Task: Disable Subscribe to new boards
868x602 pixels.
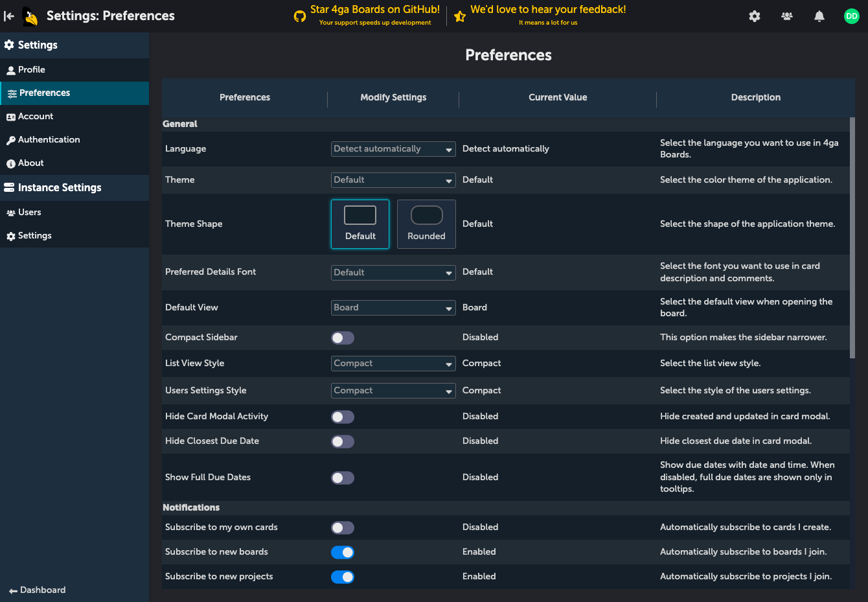Action: (x=343, y=552)
